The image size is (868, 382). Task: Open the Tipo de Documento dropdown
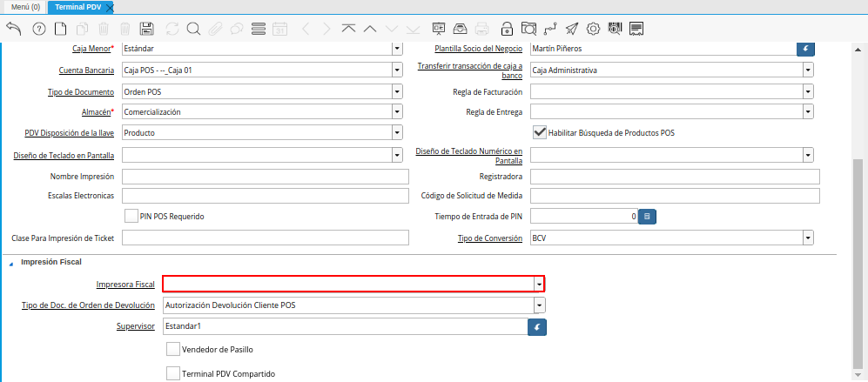(x=397, y=91)
